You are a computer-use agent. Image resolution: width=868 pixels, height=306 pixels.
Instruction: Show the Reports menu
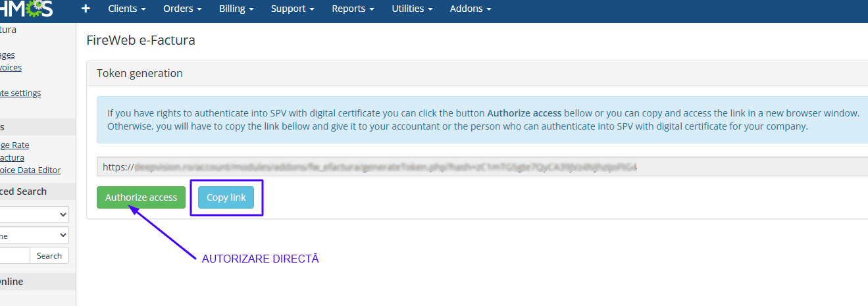[353, 9]
